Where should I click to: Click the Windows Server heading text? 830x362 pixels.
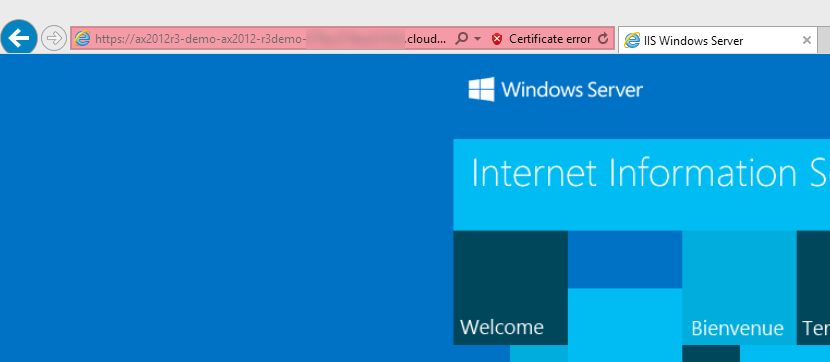(572, 89)
